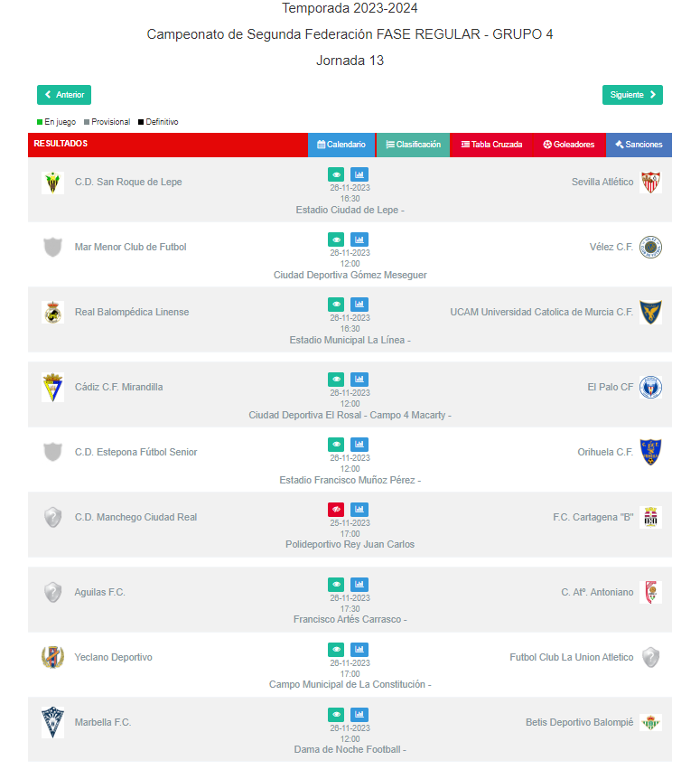Image resolution: width=700 pixels, height=779 pixels.
Task: Click eye icon for Mar Menor match
Action: [336, 239]
